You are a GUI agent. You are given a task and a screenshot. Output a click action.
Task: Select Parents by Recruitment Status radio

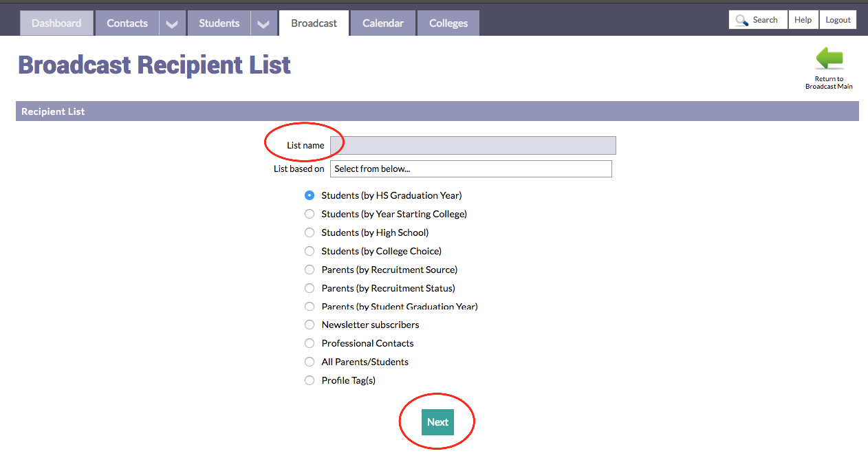pyautogui.click(x=310, y=288)
